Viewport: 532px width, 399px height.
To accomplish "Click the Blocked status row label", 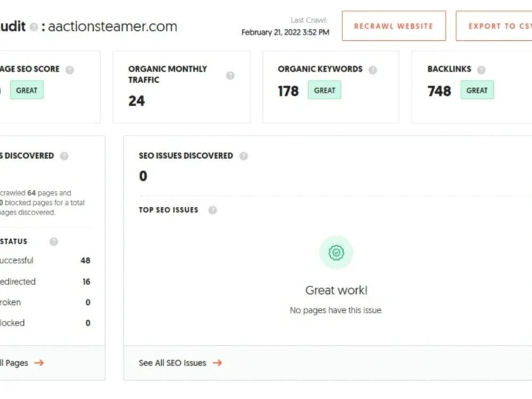I will tap(12, 323).
